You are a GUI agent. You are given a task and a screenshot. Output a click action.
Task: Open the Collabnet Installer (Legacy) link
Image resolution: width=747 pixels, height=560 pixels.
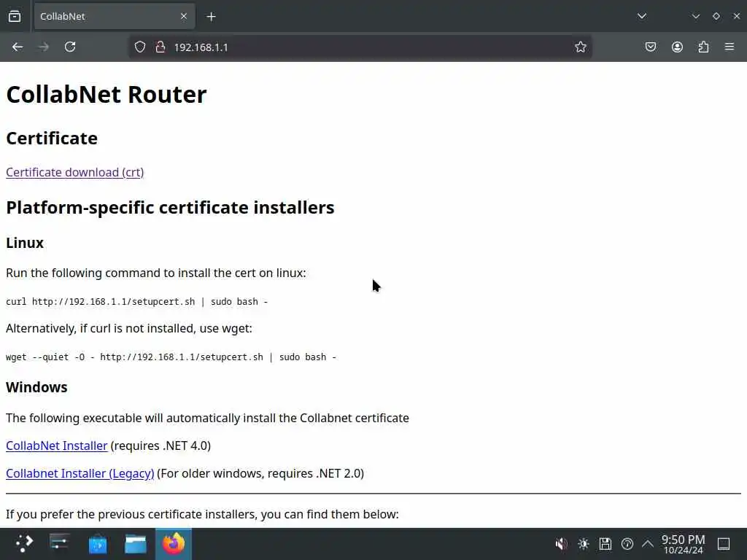pos(80,473)
